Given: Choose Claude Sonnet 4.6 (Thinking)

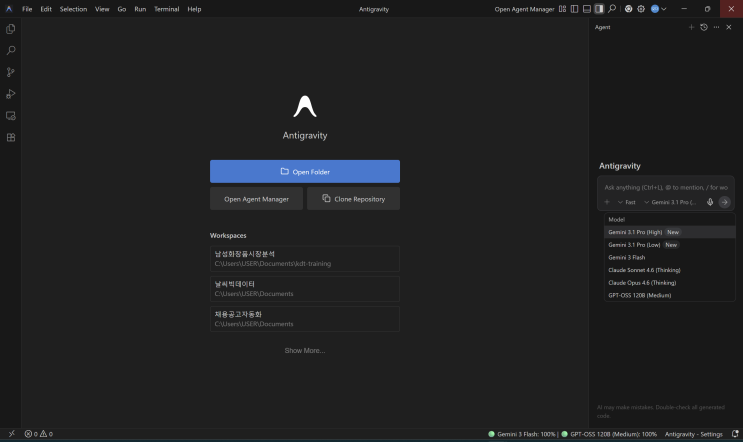Looking at the screenshot, I should pos(670,270).
